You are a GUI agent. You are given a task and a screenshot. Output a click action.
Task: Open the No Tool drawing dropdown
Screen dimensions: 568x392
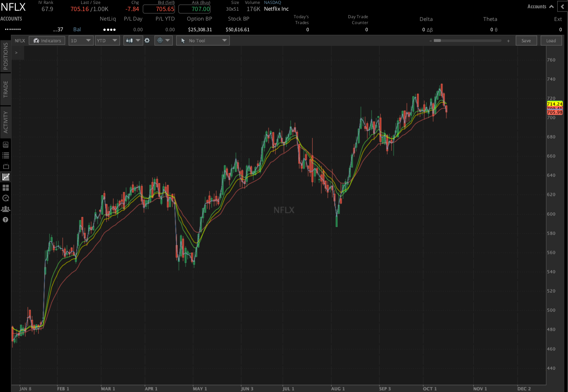203,40
